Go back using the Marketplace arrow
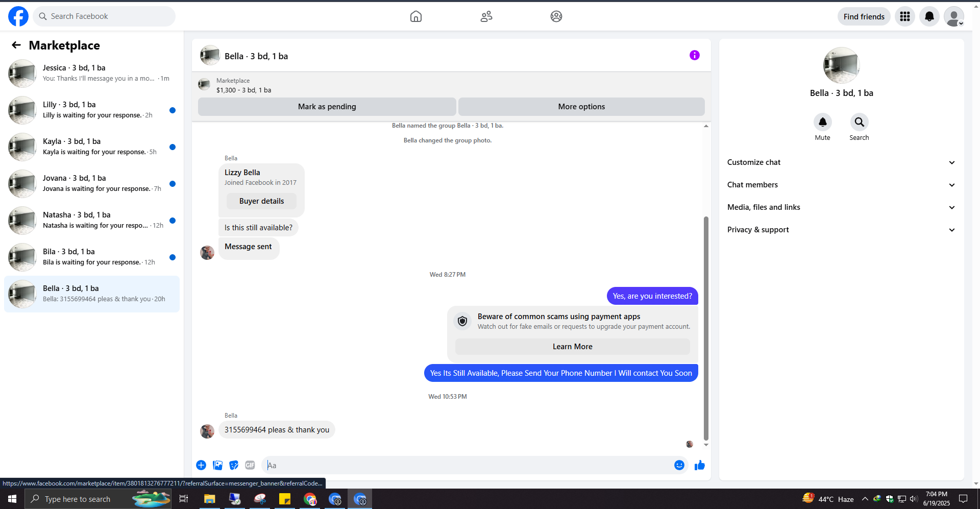 point(16,45)
